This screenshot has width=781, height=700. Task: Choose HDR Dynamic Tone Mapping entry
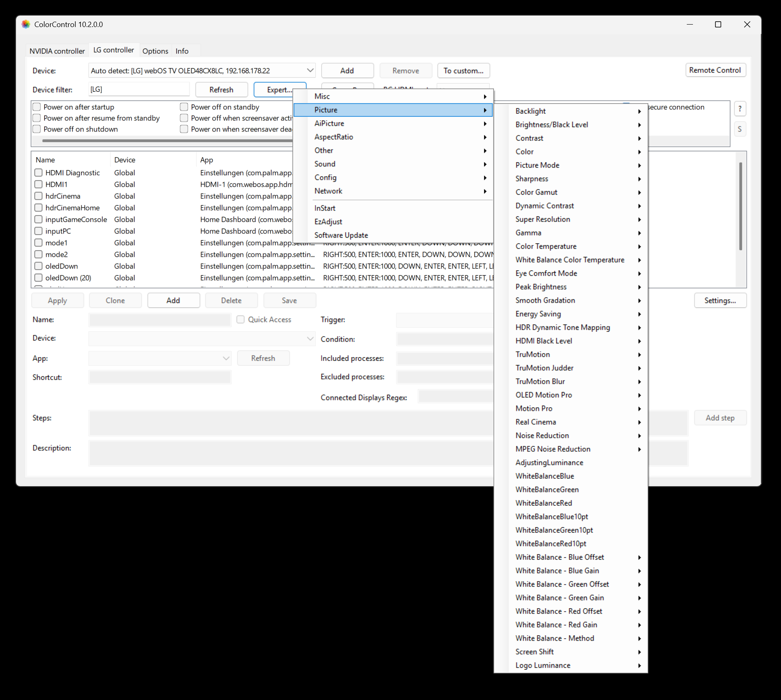(x=571, y=327)
